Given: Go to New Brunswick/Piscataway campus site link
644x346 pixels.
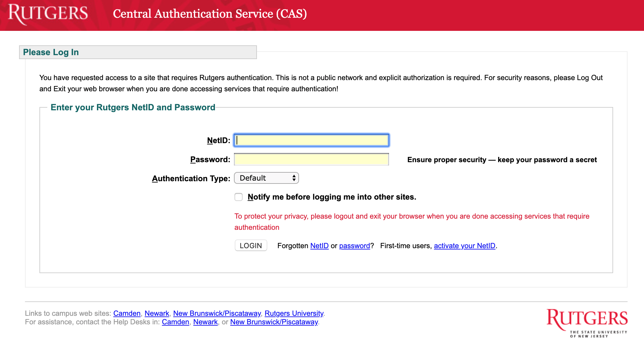Looking at the screenshot, I should coord(217,314).
